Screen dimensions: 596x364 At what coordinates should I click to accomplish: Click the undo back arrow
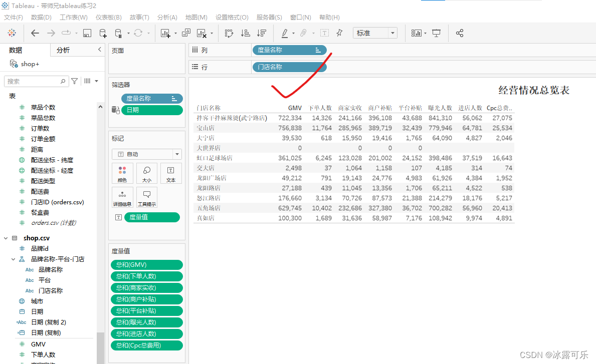click(35, 33)
